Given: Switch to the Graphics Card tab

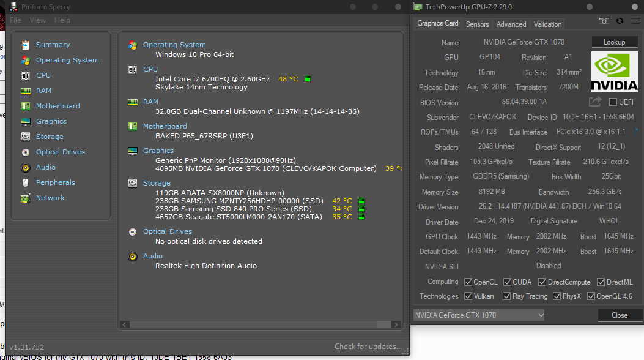Looking at the screenshot, I should coord(437,23).
